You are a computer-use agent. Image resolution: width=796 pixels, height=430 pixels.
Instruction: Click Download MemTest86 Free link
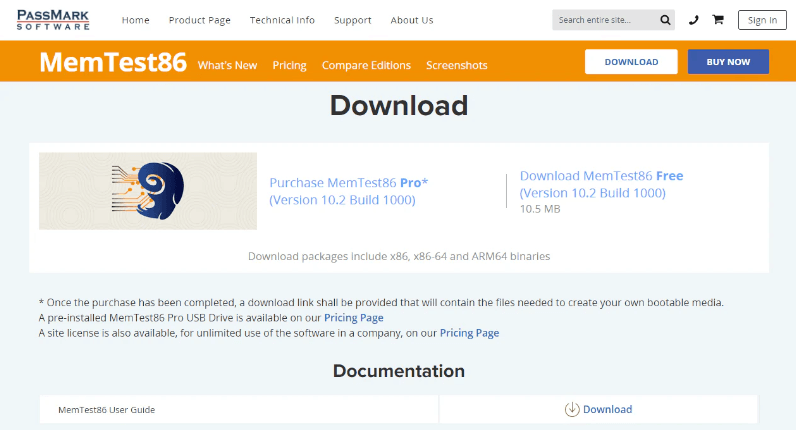point(601,184)
